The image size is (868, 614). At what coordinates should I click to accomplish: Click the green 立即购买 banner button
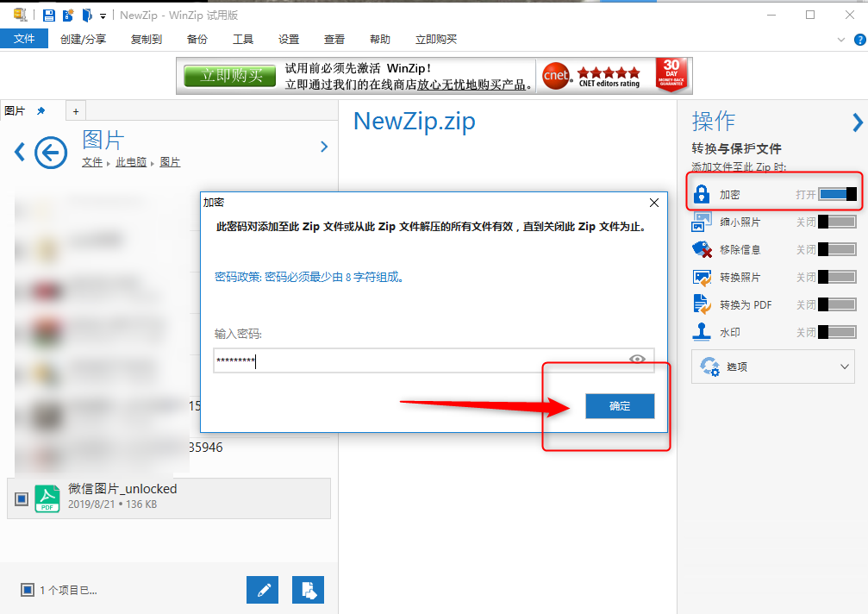click(x=230, y=76)
